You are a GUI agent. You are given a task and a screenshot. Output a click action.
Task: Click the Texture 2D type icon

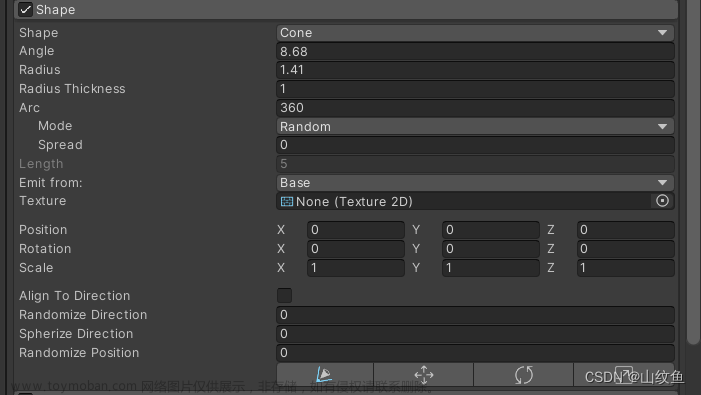(287, 202)
